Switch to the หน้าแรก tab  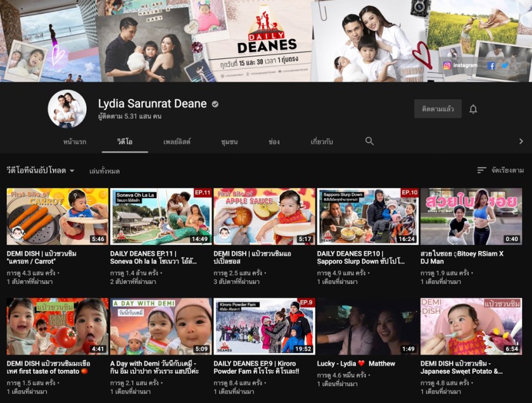(x=75, y=142)
